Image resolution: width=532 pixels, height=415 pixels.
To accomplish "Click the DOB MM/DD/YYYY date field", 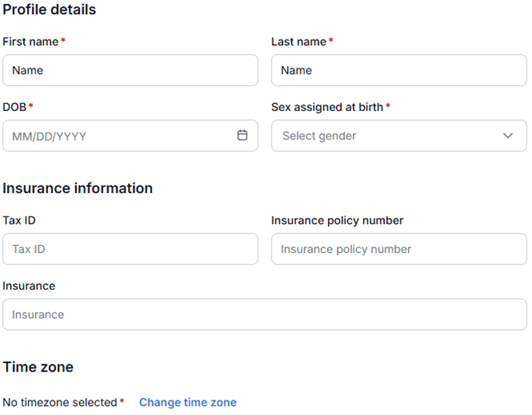I will pyautogui.click(x=116, y=136).
